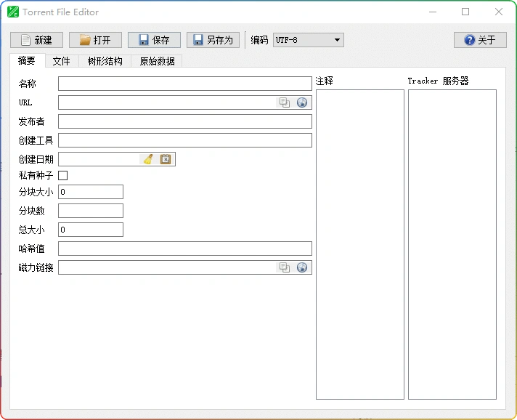Click inside the 注释 text area
Viewport: 517px width, 420px height.
[360, 244]
